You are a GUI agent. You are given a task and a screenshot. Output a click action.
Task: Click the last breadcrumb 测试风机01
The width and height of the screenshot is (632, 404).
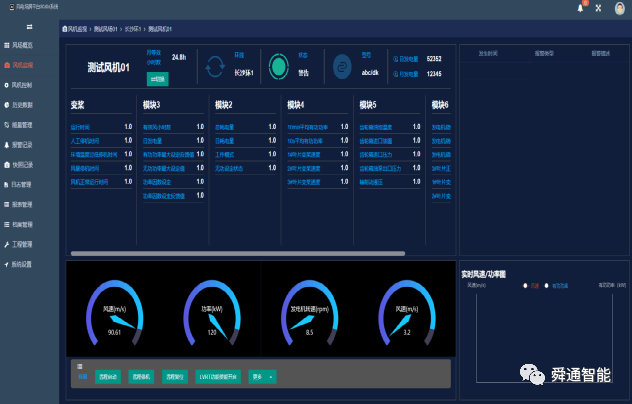160,29
